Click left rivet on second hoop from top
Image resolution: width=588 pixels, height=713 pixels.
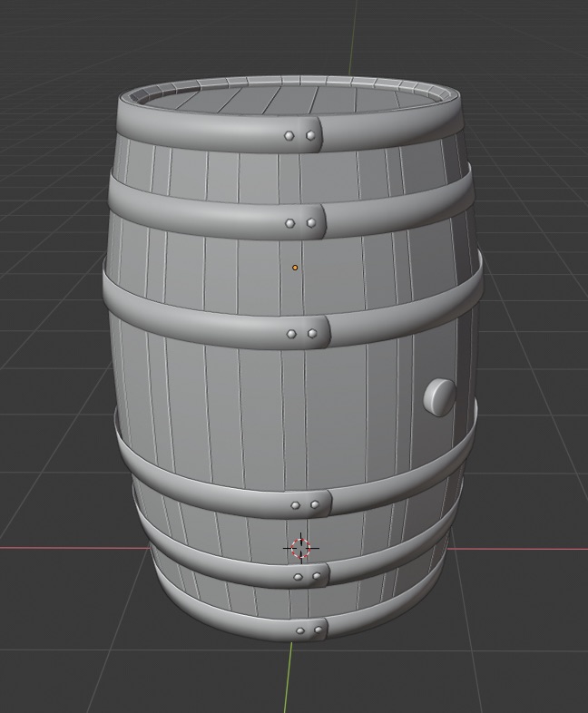[x=290, y=223]
